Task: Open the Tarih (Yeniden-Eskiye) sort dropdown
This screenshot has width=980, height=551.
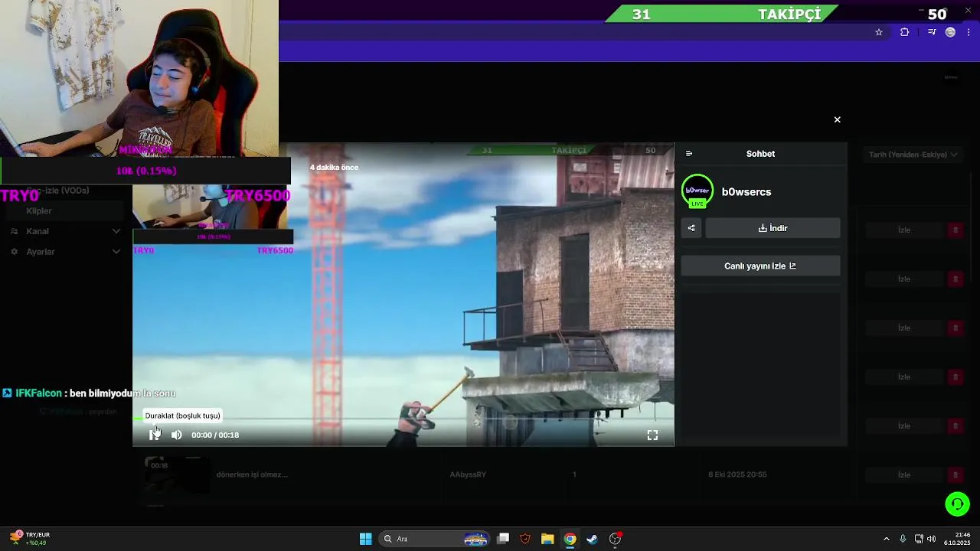Action: point(913,155)
